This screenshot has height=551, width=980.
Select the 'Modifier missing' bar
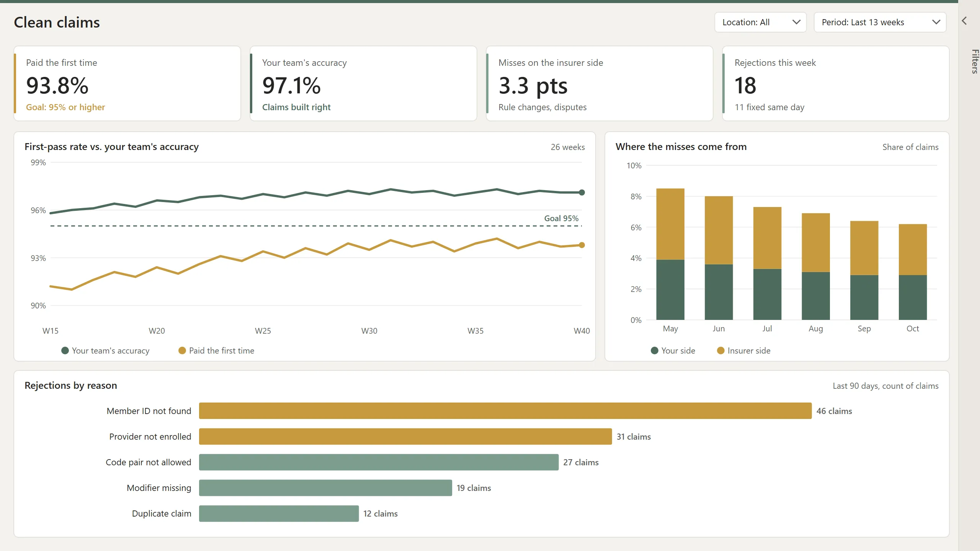(x=325, y=487)
